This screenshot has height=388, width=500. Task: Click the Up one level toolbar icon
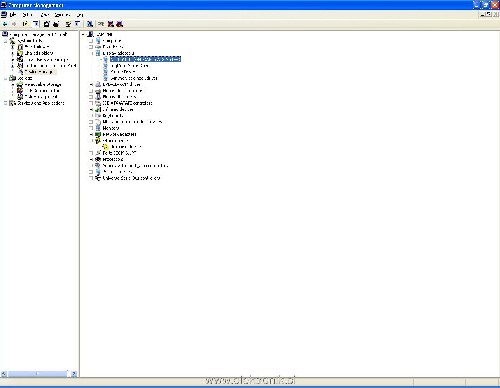coord(25,24)
